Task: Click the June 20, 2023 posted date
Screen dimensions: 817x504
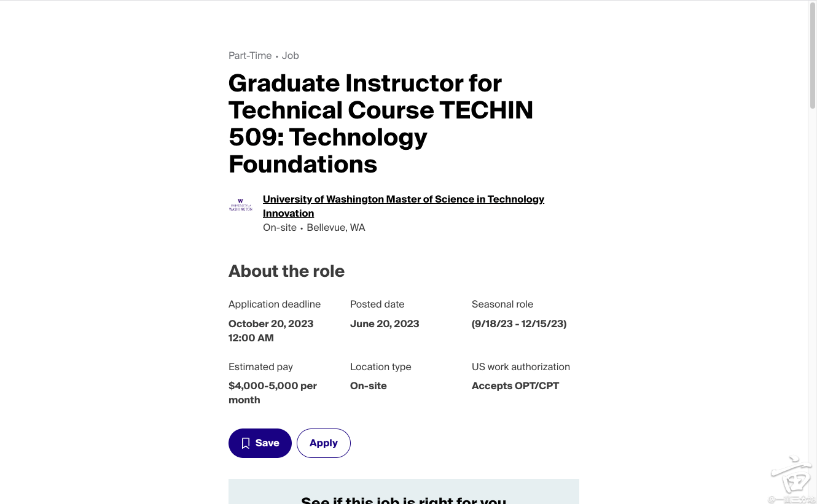Action: 385,324
